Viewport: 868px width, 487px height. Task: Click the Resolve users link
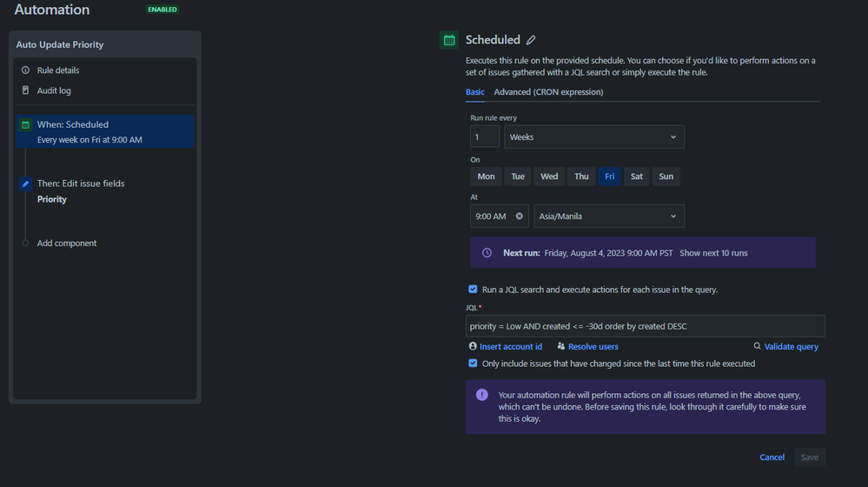coord(593,346)
